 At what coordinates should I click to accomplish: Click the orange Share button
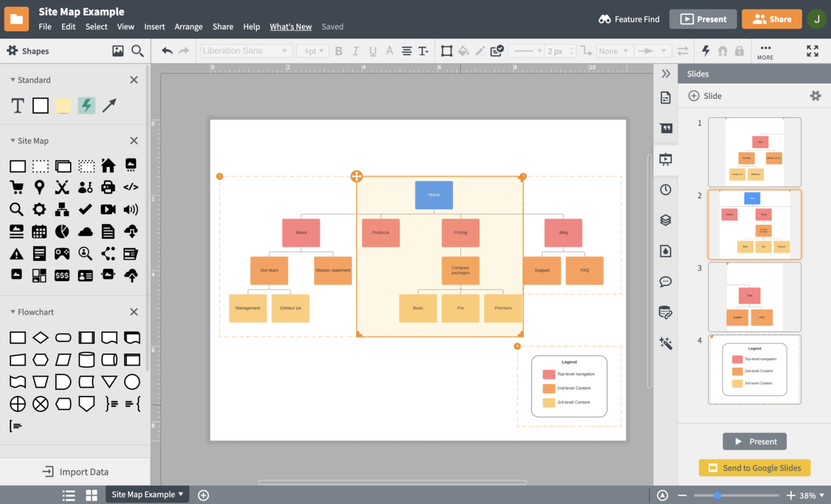[771, 19]
